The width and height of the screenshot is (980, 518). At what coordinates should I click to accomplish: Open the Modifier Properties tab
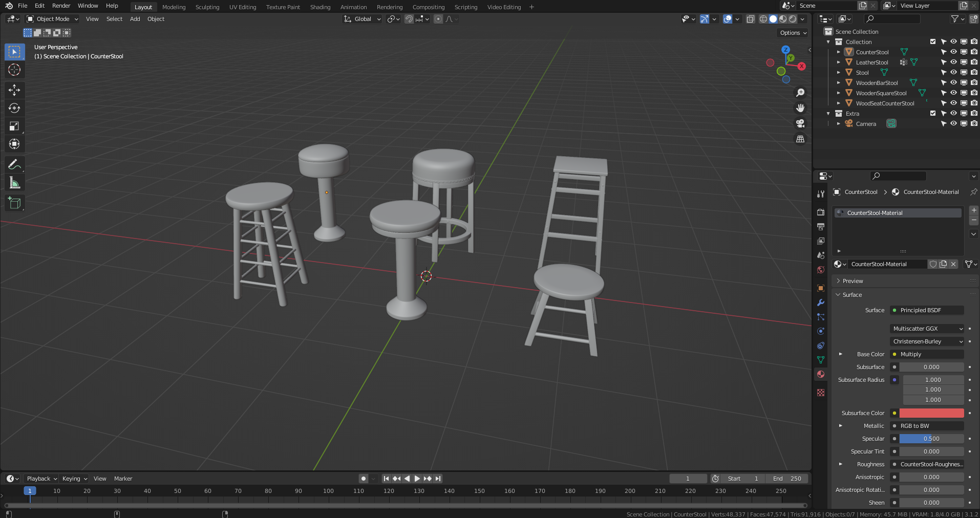820,303
